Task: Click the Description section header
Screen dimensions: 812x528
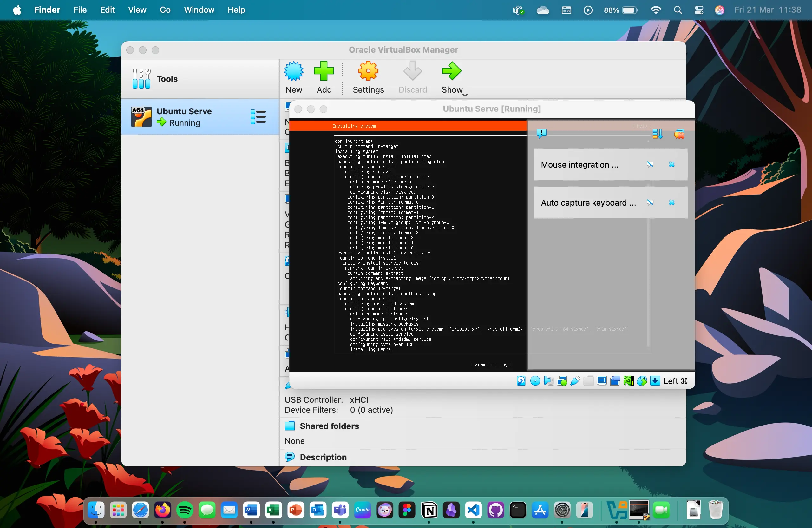Action: [323, 457]
